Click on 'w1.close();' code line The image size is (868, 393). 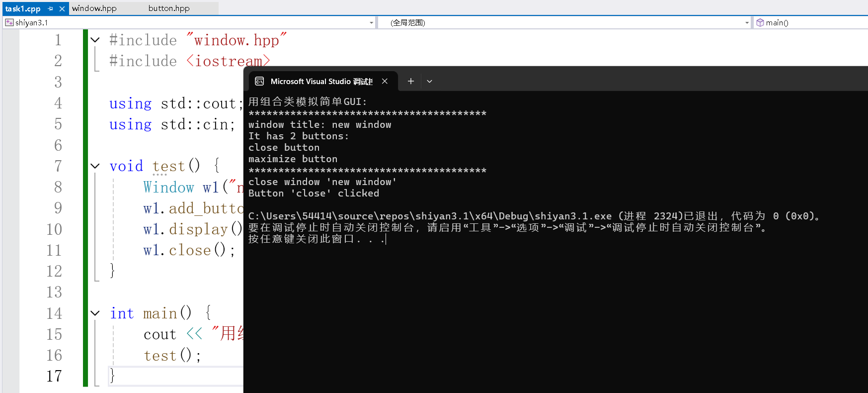[189, 250]
